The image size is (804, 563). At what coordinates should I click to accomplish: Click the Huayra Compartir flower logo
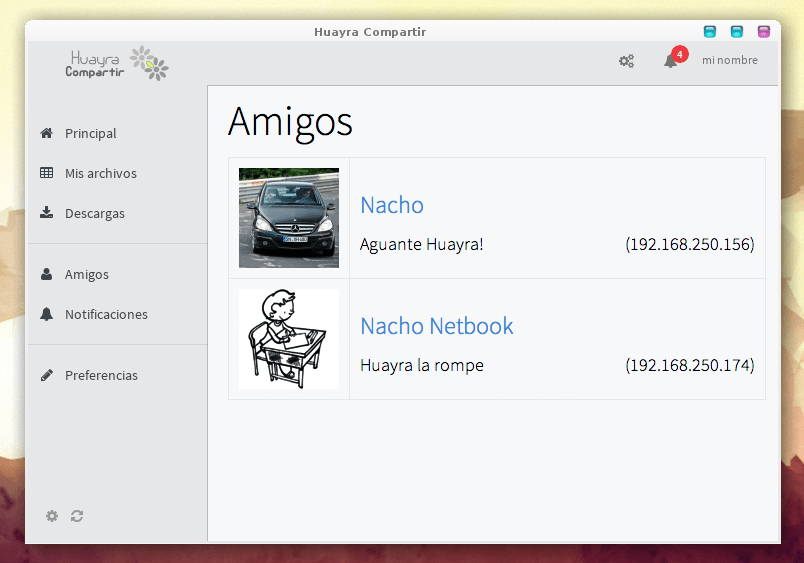coord(149,63)
